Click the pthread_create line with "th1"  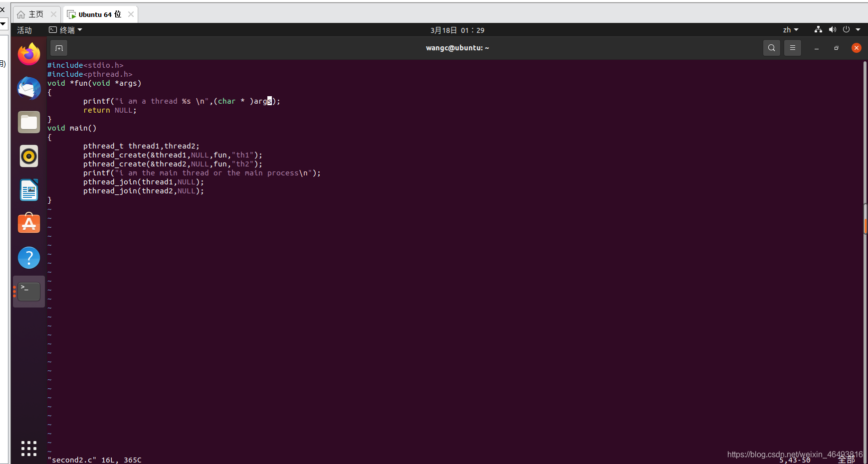[173, 155]
